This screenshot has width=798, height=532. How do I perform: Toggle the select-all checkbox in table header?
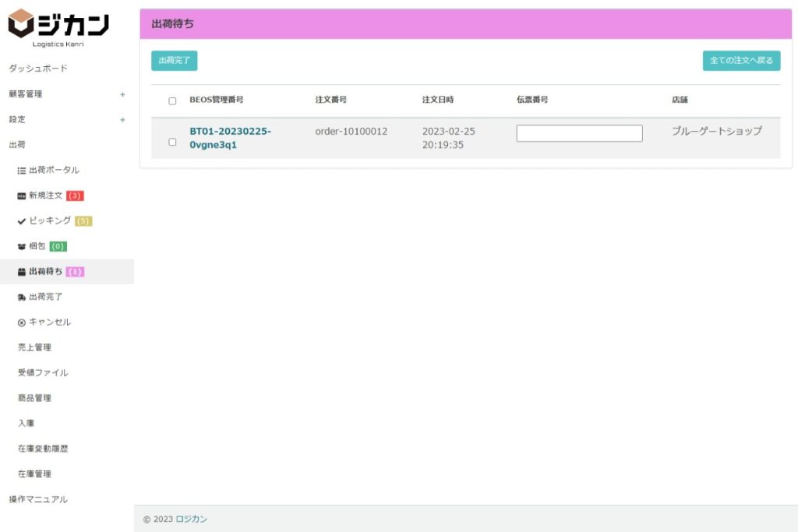(x=172, y=101)
